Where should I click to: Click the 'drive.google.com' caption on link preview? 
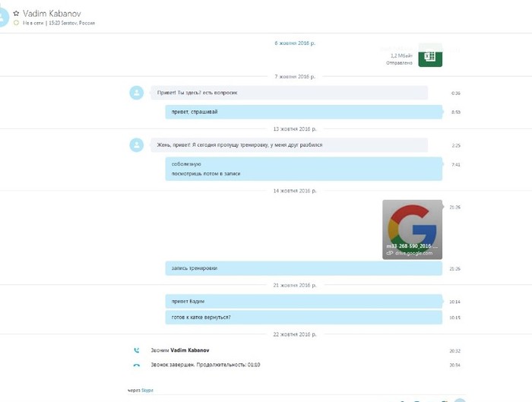[x=413, y=253]
